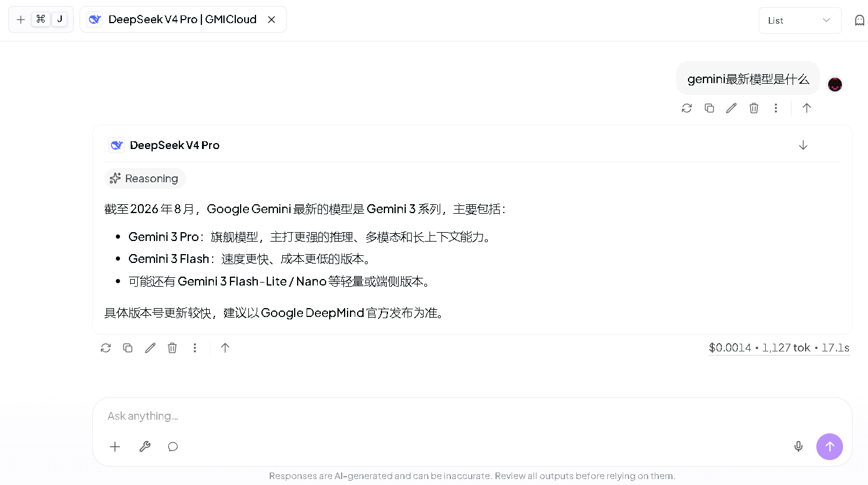Open the tools wrench icon in composer
Screen dimensions: 868x485
[x=145, y=447]
